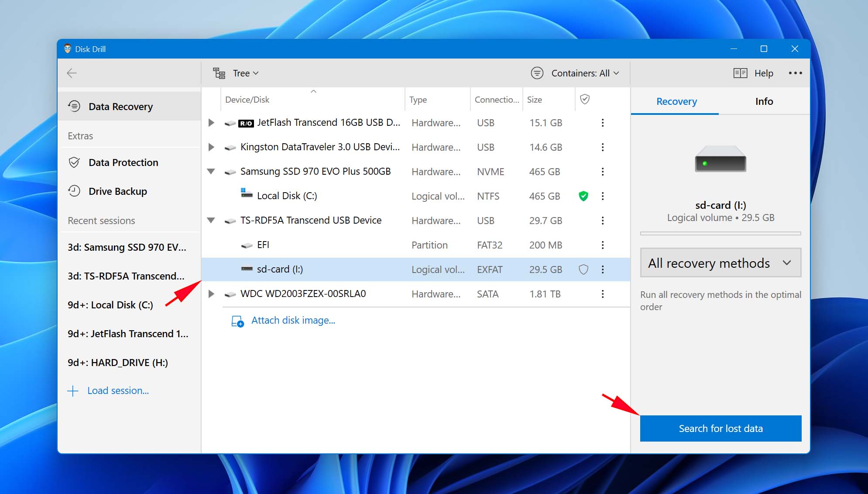The height and width of the screenshot is (494, 868).
Task: Toggle protection shield on sd-card (I:) row
Action: click(583, 269)
